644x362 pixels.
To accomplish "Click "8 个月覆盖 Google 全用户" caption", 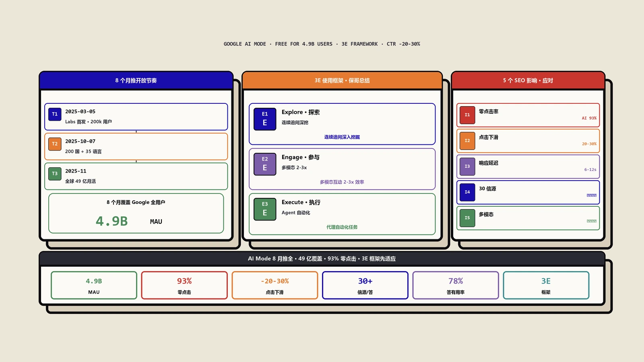I will [x=136, y=202].
